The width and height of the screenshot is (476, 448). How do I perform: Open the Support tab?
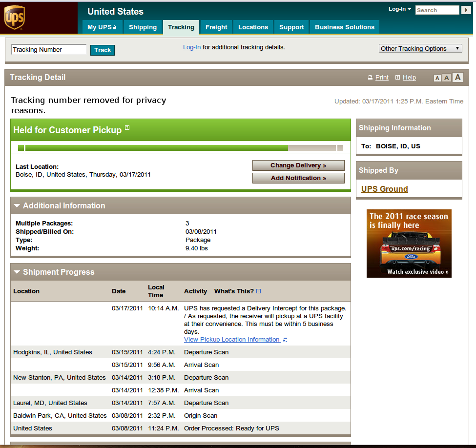pyautogui.click(x=291, y=27)
